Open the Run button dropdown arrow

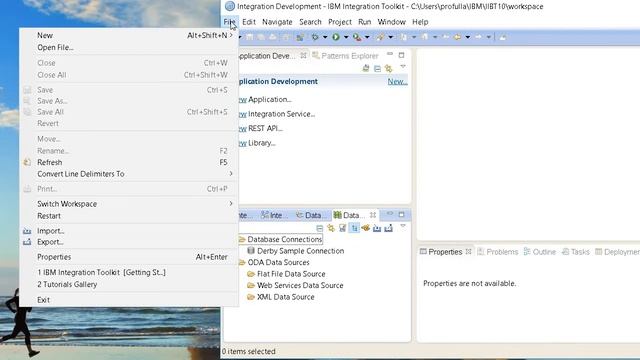346,38
